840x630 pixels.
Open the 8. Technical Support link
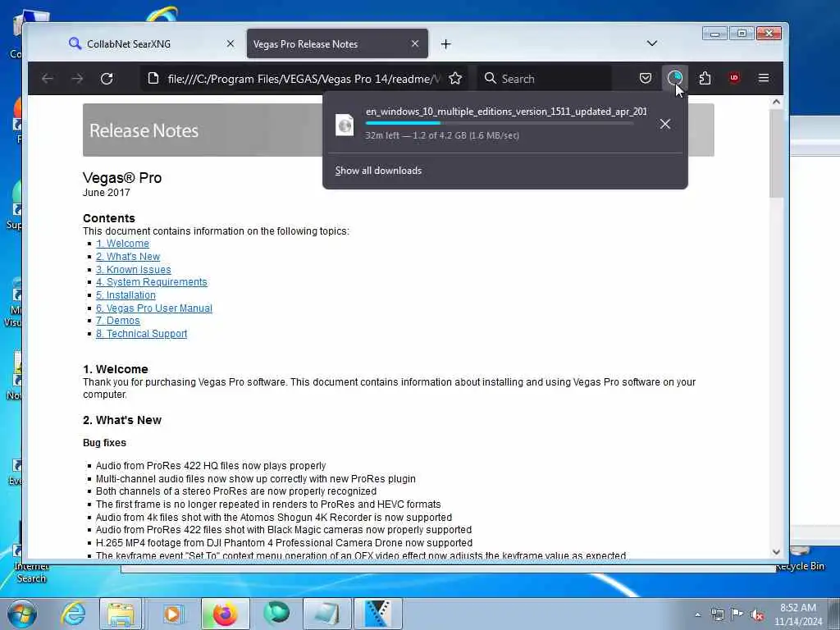pos(141,334)
